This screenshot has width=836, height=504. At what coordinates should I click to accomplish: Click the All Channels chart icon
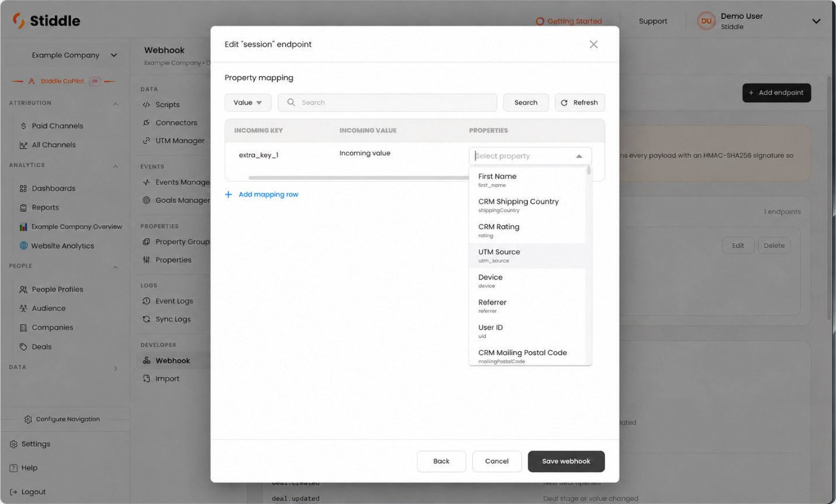pyautogui.click(x=23, y=145)
